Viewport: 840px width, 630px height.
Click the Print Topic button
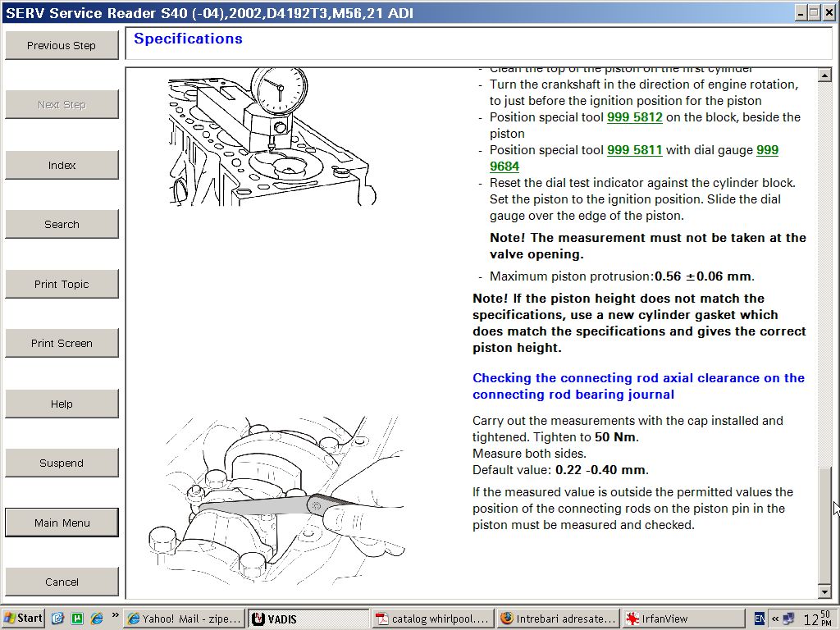coord(62,284)
